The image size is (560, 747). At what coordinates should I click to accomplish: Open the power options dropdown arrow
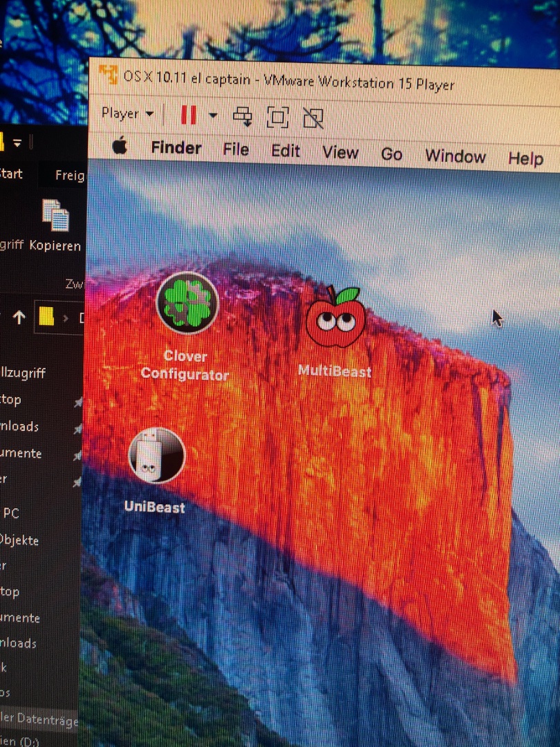(213, 116)
